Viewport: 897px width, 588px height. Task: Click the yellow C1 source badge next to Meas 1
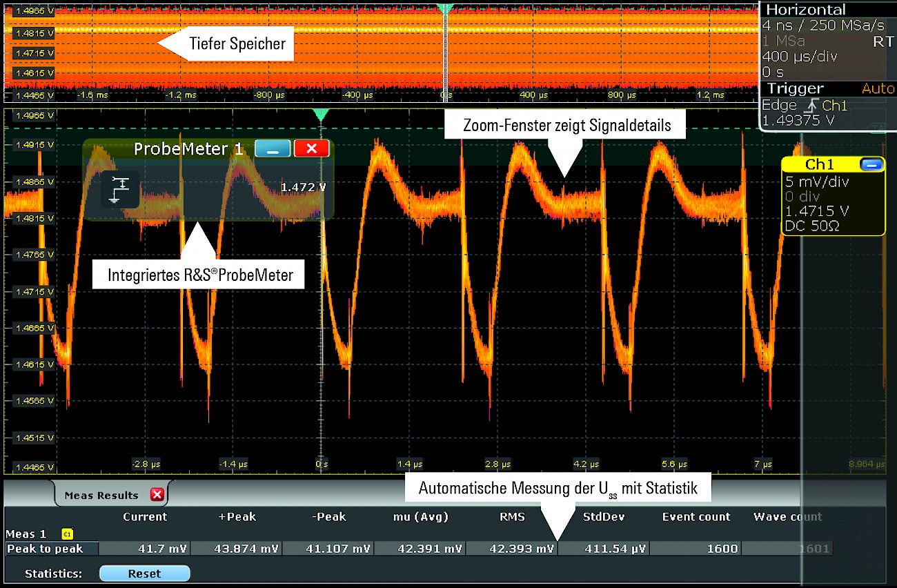point(68,533)
